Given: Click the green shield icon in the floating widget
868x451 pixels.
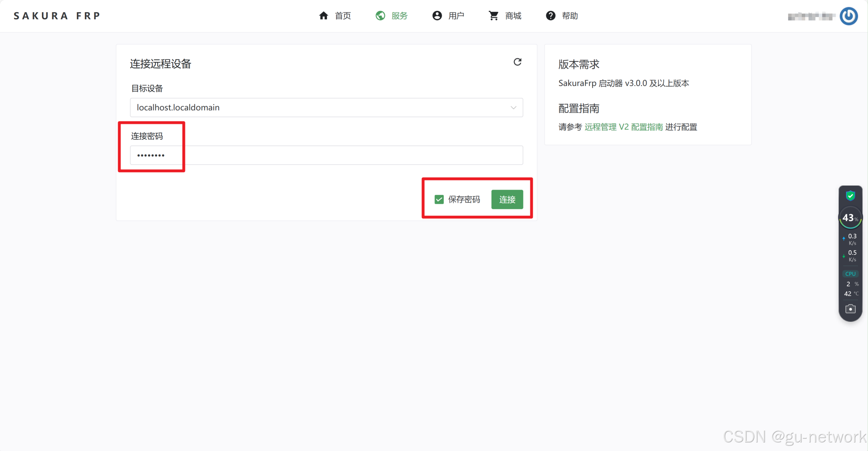Looking at the screenshot, I should (850, 196).
